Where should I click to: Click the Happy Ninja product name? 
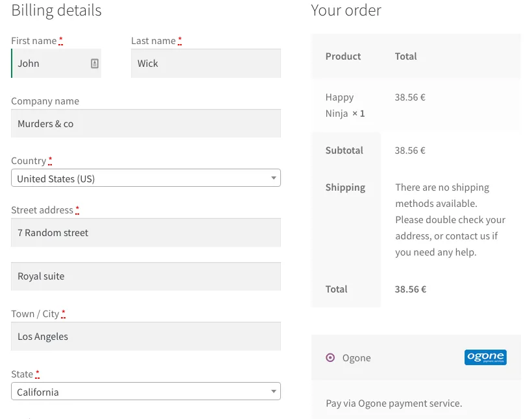pos(340,105)
